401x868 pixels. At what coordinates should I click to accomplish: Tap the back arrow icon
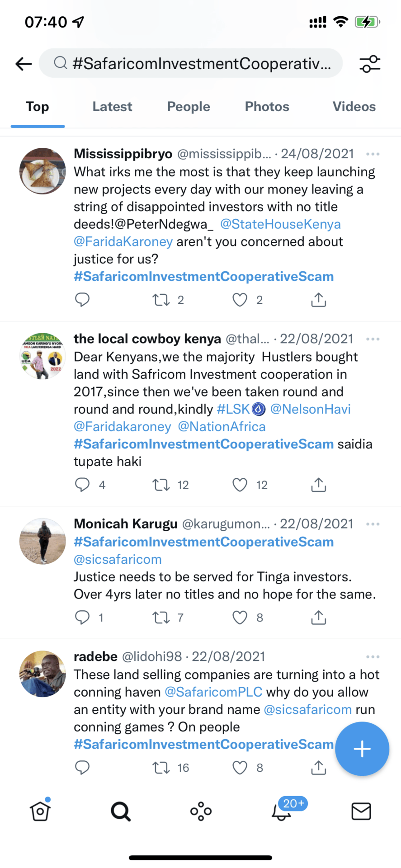click(24, 64)
